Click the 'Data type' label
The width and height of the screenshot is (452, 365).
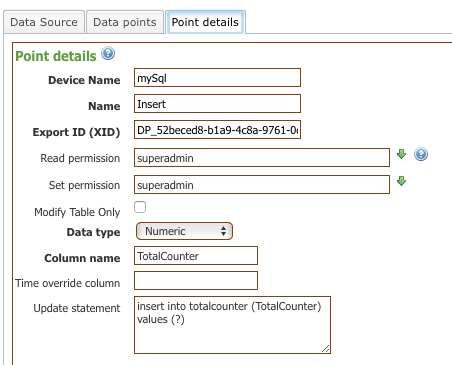click(x=94, y=232)
